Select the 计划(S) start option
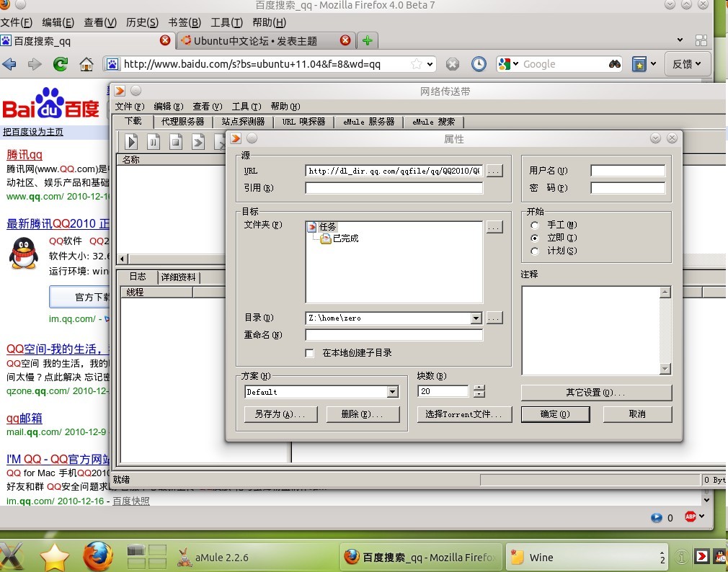 click(535, 251)
